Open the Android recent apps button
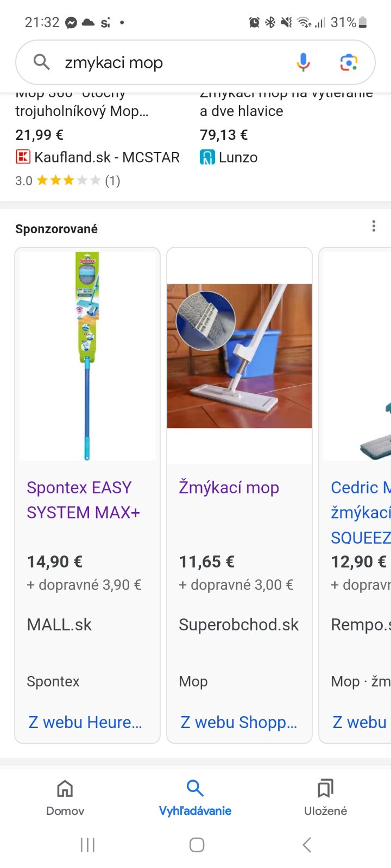This screenshot has height=868, width=391. [x=87, y=845]
